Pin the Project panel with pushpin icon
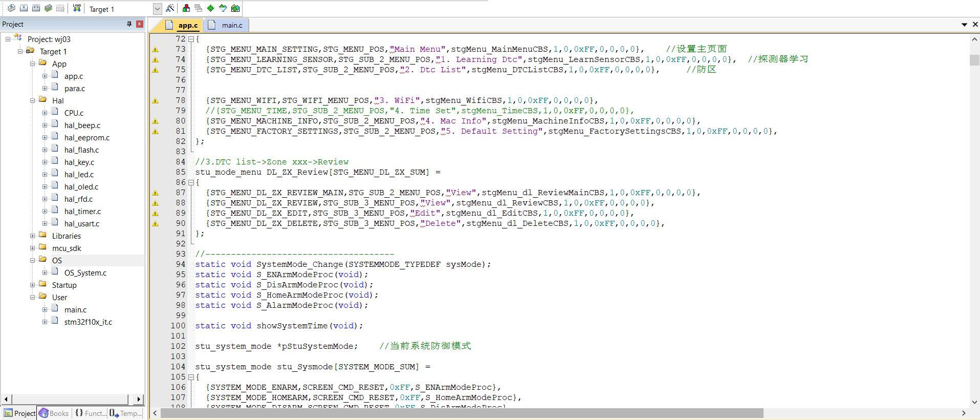This screenshot has width=980, height=420. click(x=129, y=24)
